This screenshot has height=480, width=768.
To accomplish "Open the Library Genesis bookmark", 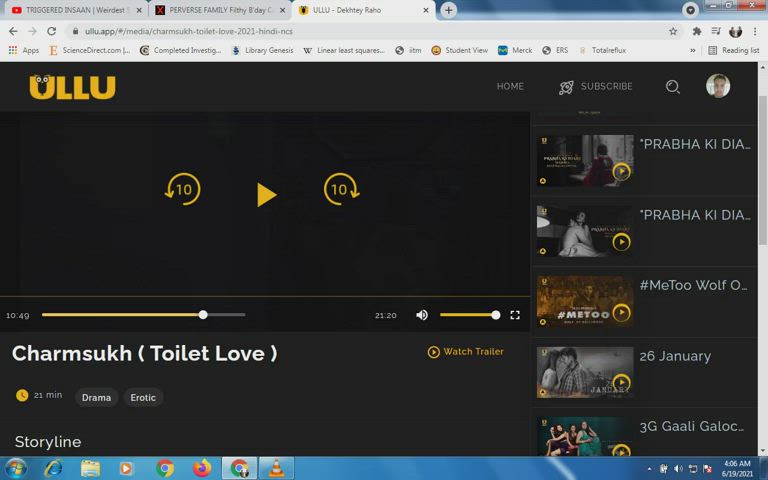I will click(x=263, y=50).
